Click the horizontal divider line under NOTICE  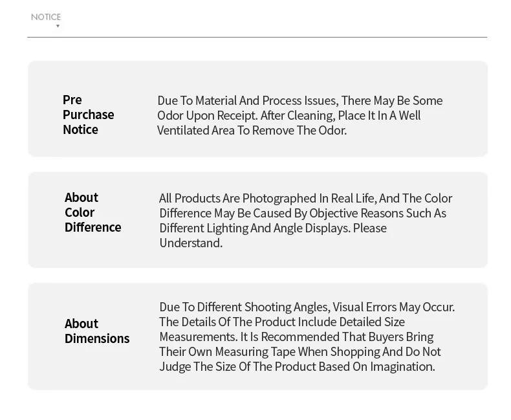tap(257, 37)
